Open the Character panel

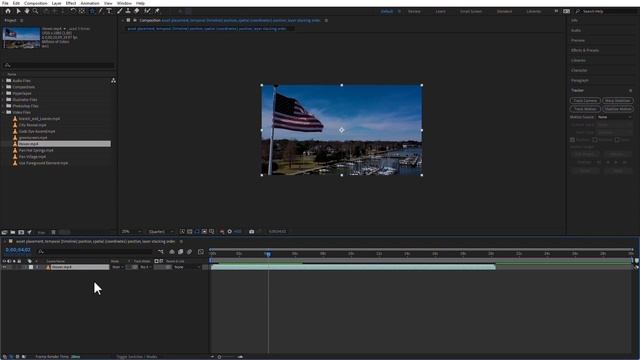[x=579, y=70]
